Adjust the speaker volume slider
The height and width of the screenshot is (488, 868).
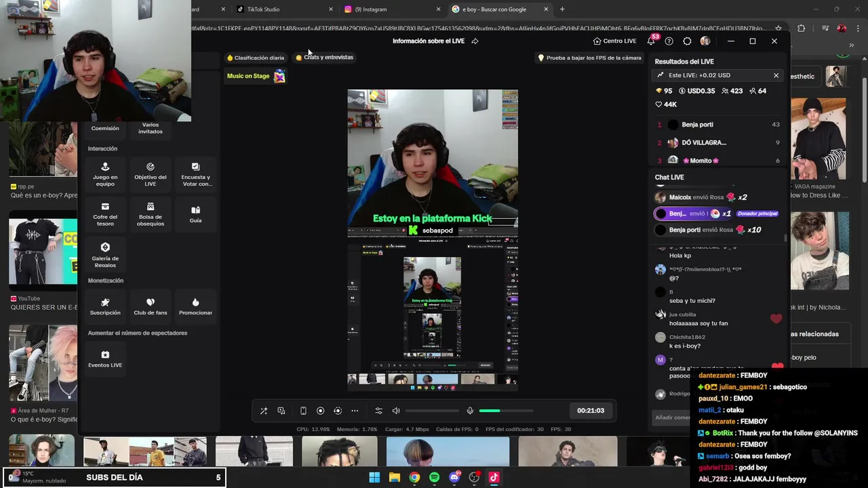click(x=432, y=411)
